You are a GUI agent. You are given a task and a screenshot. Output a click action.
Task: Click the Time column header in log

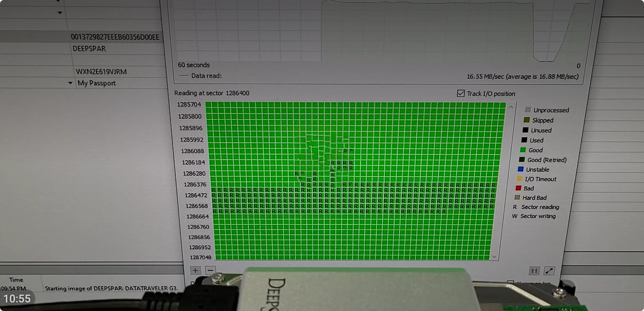coord(16,280)
